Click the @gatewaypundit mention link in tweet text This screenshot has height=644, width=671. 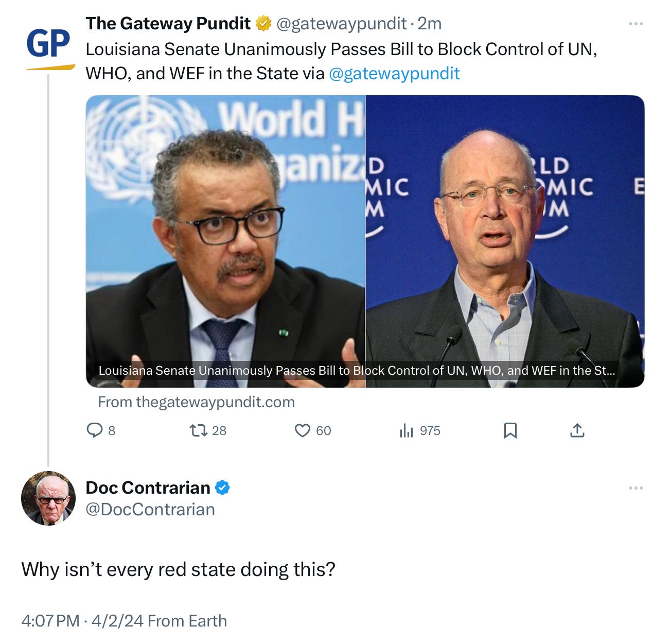(x=394, y=74)
